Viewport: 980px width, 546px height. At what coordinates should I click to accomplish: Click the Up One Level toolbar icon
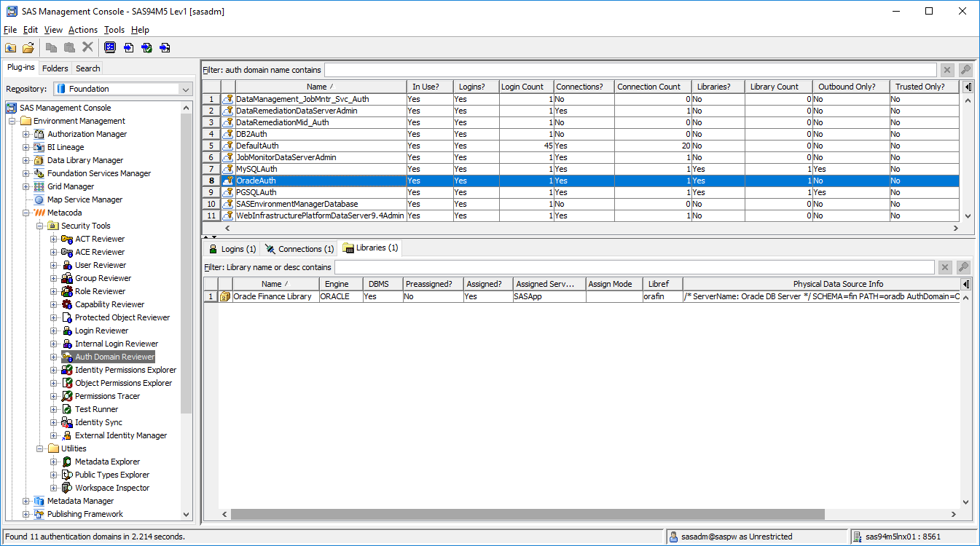click(x=11, y=47)
